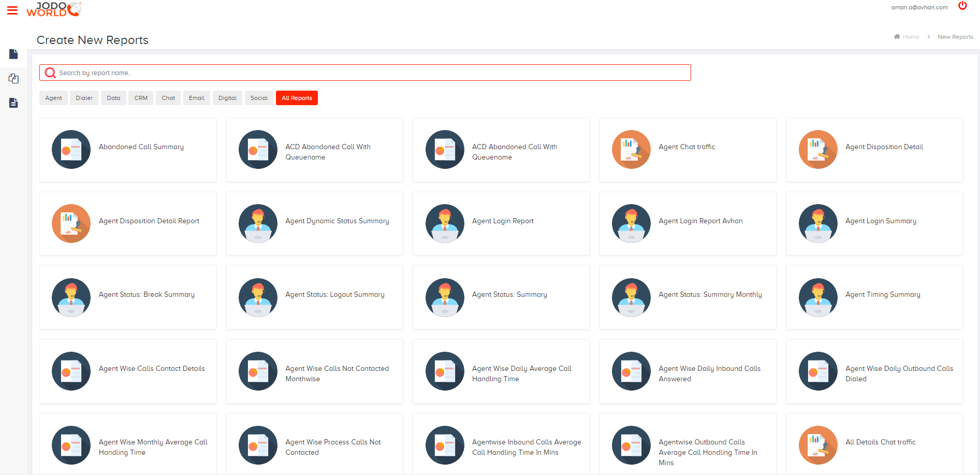Click the Home breadcrumb house icon
Image resolution: width=980 pixels, height=475 pixels.
897,36
